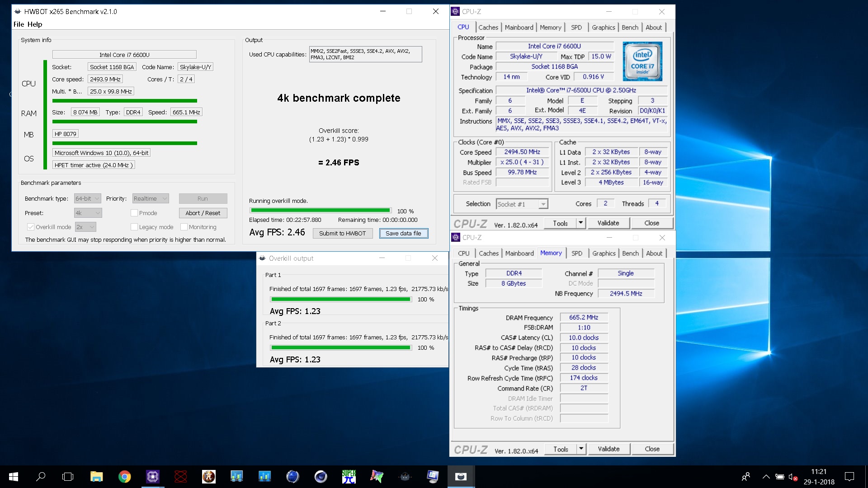The height and width of the screenshot is (488, 868).
Task: Open Task View on taskbar
Action: (x=68, y=476)
